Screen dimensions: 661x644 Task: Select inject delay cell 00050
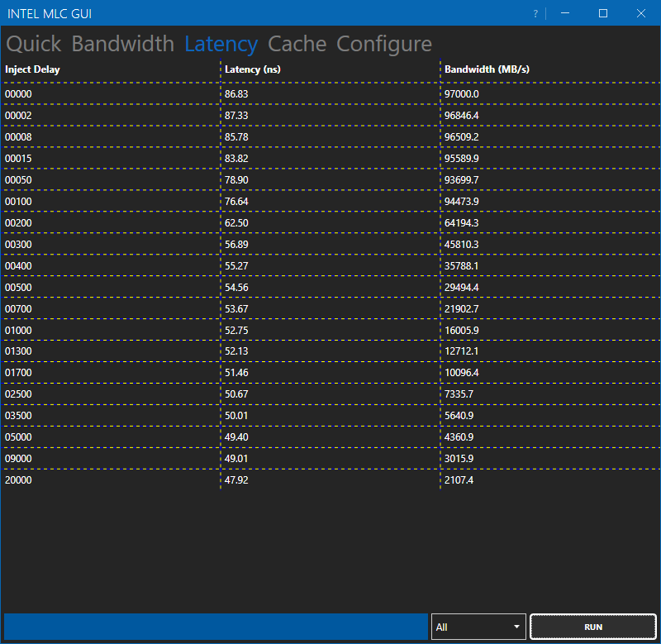18,180
